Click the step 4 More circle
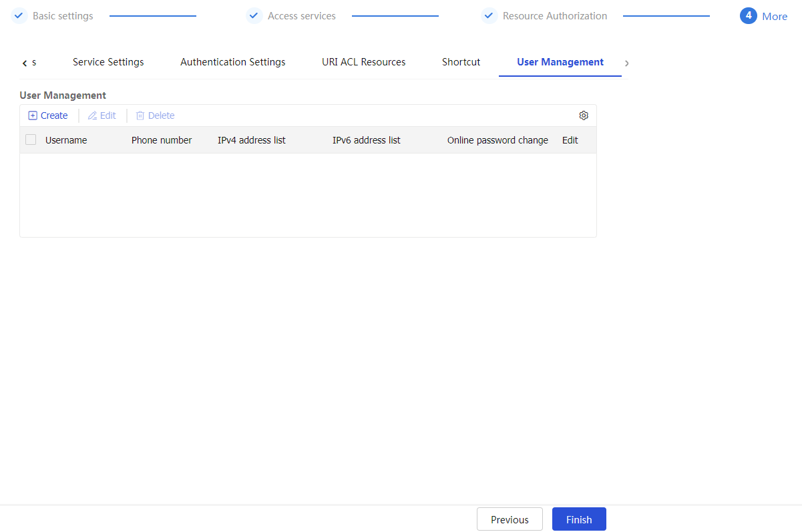This screenshot has height=532, width=802. 748,15
